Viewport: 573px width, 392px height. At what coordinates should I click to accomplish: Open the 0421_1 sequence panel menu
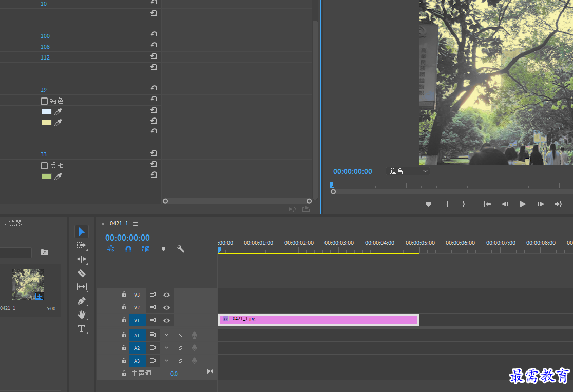click(136, 224)
